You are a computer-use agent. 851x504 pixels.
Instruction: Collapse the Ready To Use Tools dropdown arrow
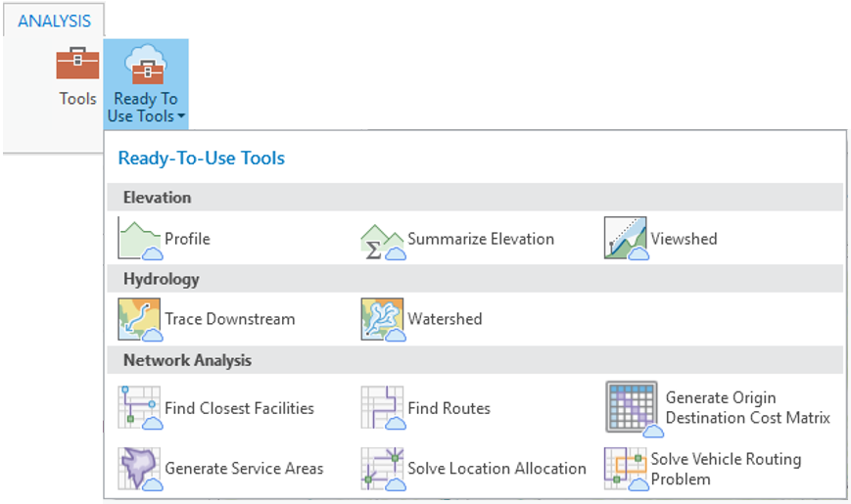[181, 115]
